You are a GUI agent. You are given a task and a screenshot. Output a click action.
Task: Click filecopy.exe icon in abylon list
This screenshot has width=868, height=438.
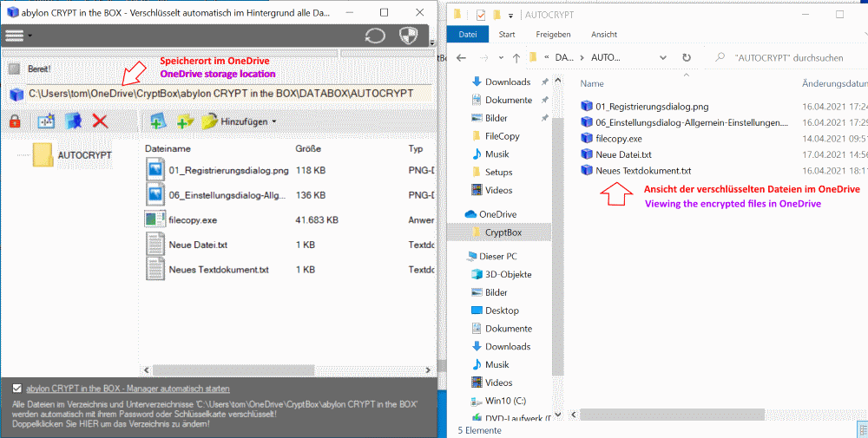coord(155,219)
